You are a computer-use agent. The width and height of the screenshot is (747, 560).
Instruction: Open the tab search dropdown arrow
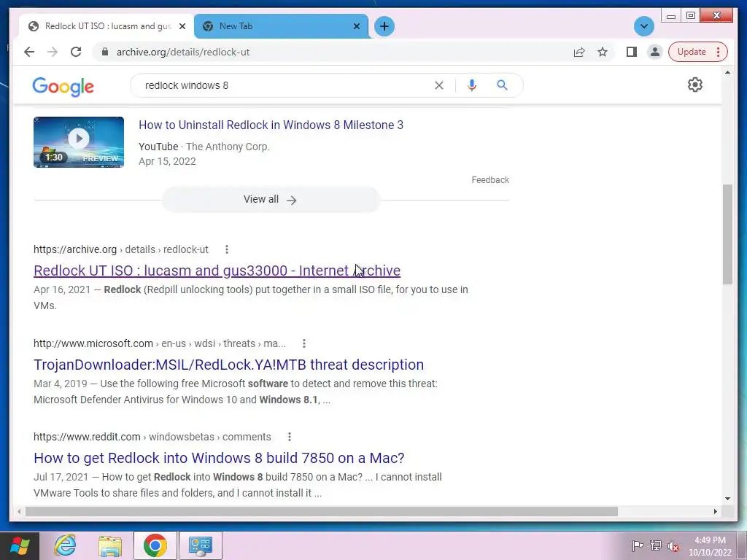(x=643, y=26)
